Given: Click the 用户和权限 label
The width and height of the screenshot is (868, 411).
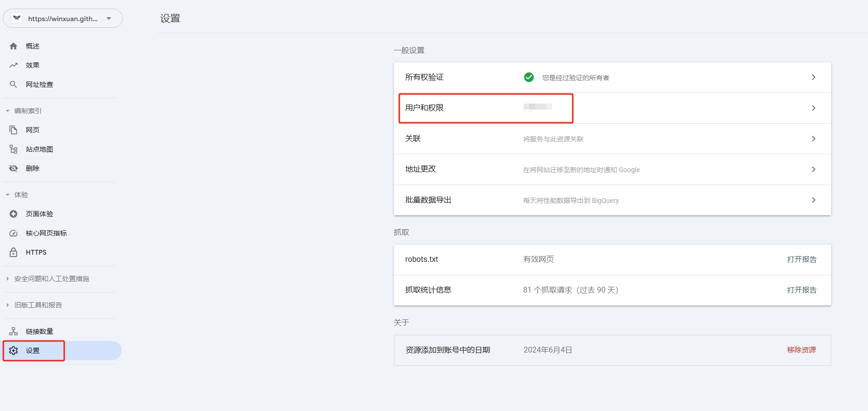Looking at the screenshot, I should pos(424,108).
